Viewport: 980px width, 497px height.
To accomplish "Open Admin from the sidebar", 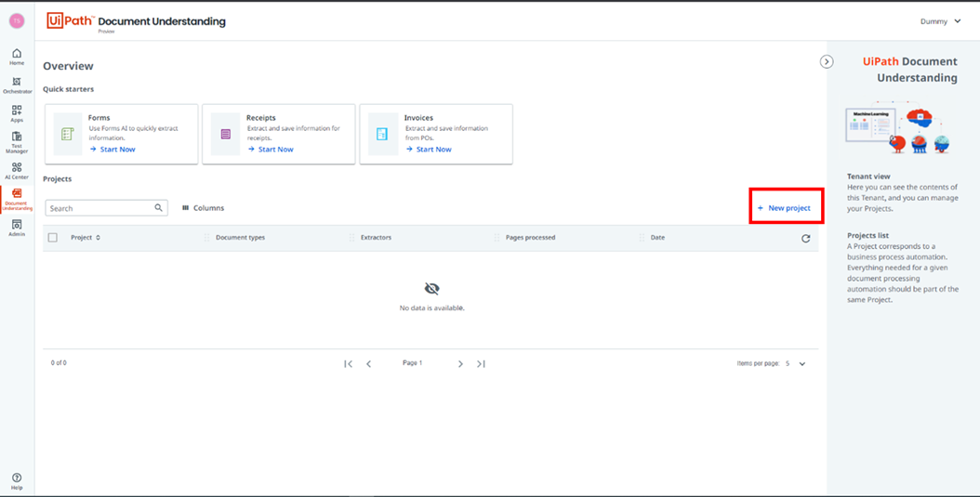I will click(x=17, y=229).
